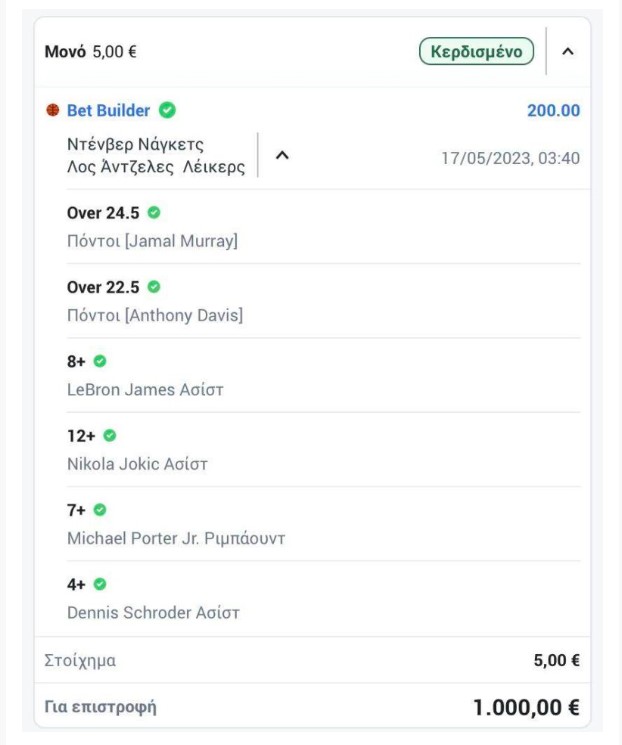Viewport: 622px width, 745px height.
Task: Select the Anthony Davis points selection
Action: (324, 301)
